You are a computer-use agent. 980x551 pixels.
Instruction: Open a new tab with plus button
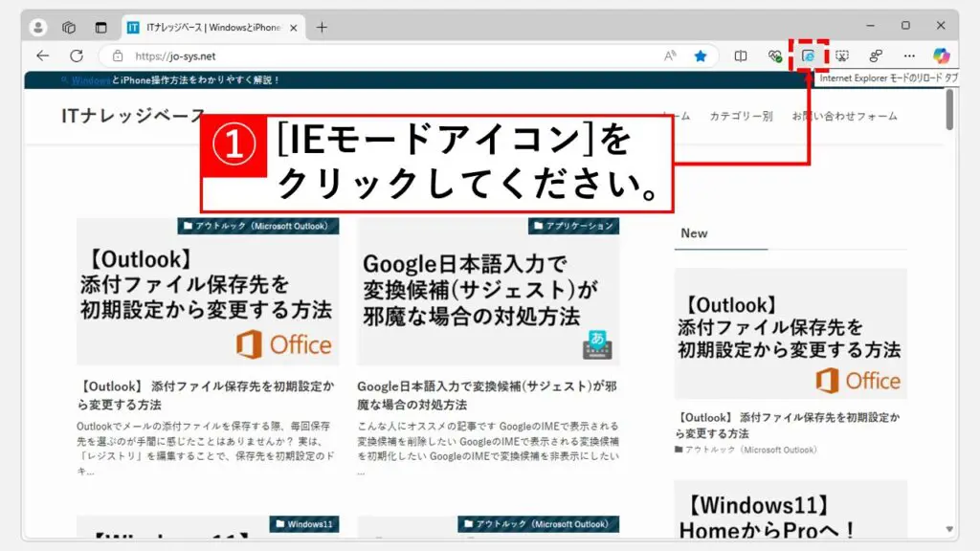click(x=322, y=27)
